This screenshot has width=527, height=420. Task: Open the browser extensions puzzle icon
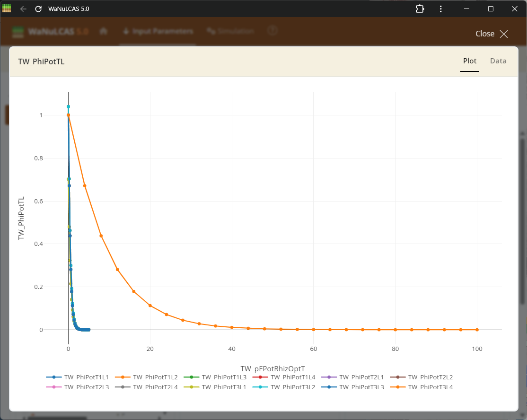pyautogui.click(x=420, y=9)
